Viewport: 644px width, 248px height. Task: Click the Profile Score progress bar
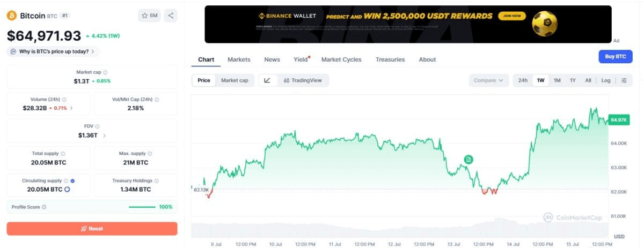[142, 207]
